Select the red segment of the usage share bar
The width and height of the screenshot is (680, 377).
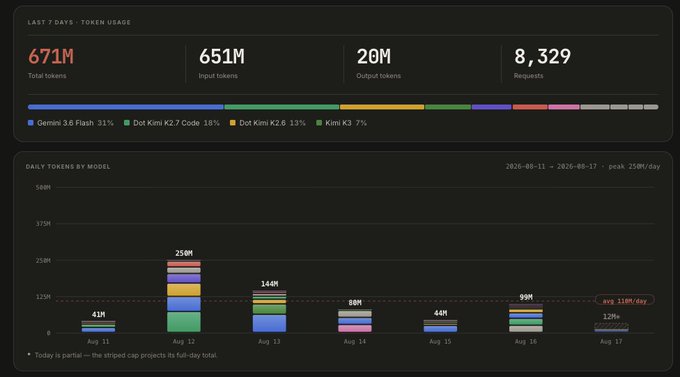[x=530, y=107]
